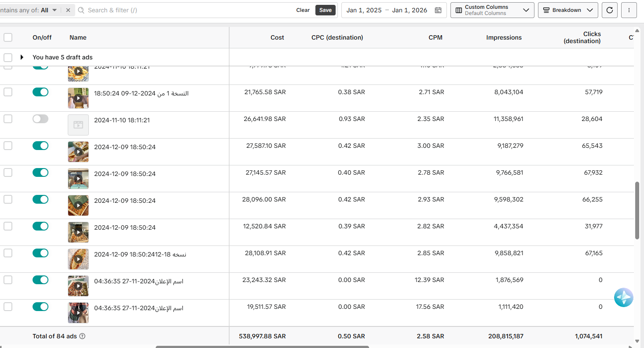
Task: Enable the disabled toggle for 26,641.98 SAR ad
Action: pyautogui.click(x=40, y=119)
